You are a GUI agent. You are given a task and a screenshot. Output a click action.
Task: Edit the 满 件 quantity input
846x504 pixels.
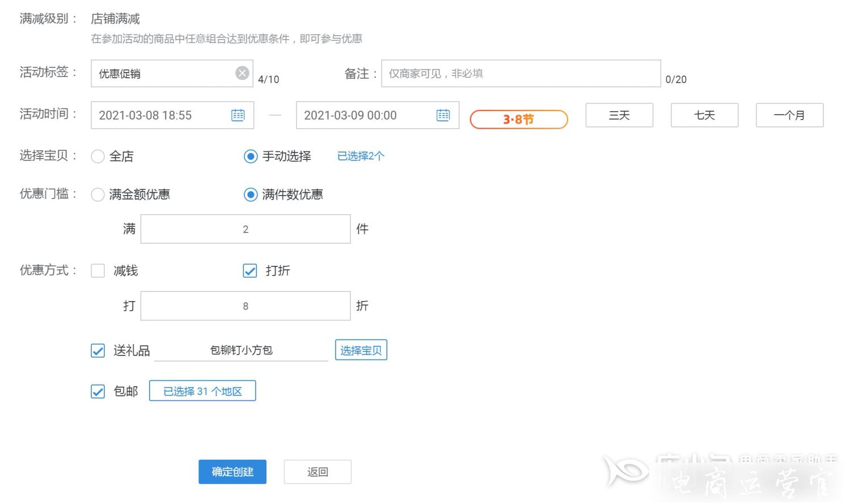[246, 229]
